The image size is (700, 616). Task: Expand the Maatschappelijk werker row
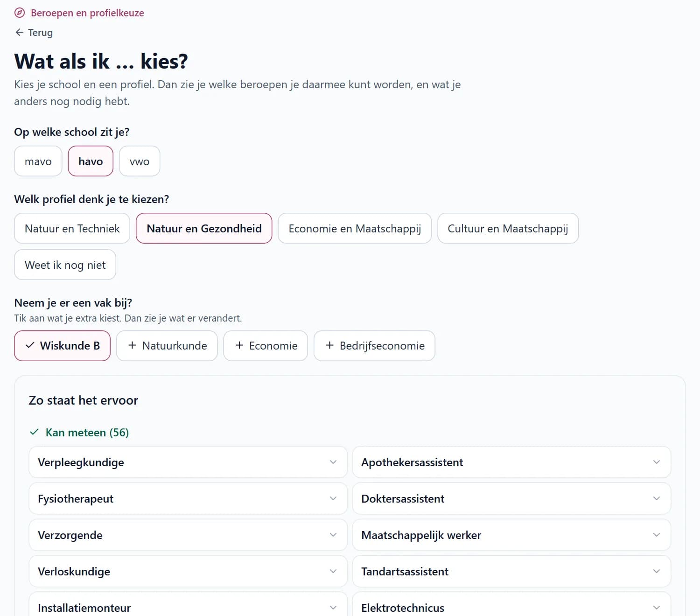point(511,535)
